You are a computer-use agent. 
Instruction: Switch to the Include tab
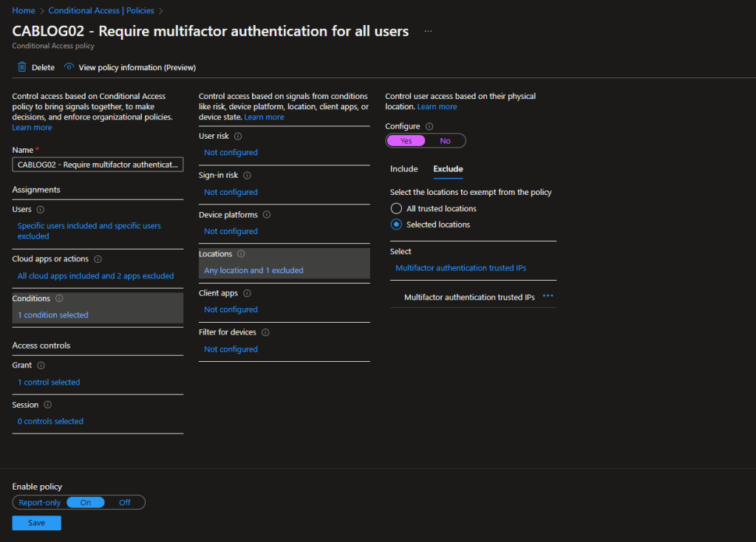pos(403,169)
